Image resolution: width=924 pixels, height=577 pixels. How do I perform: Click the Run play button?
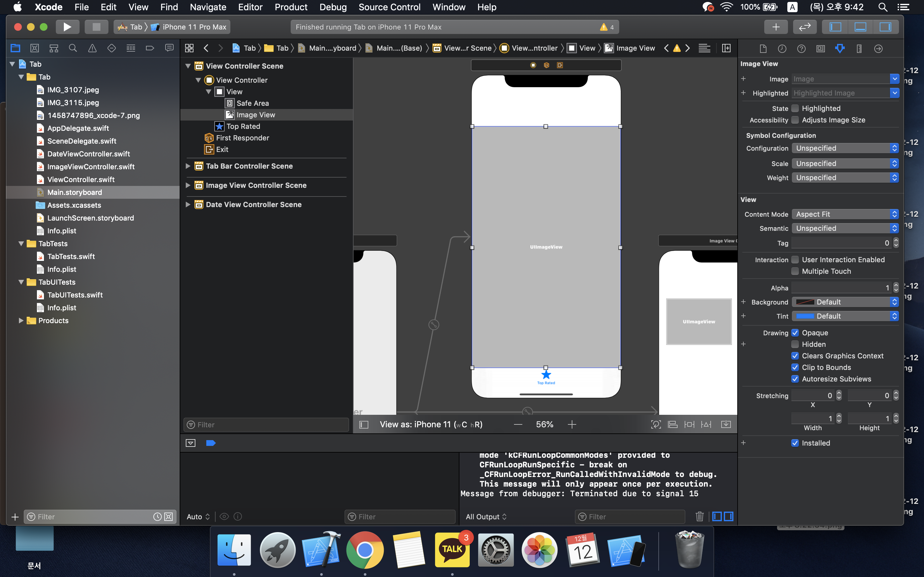(67, 27)
